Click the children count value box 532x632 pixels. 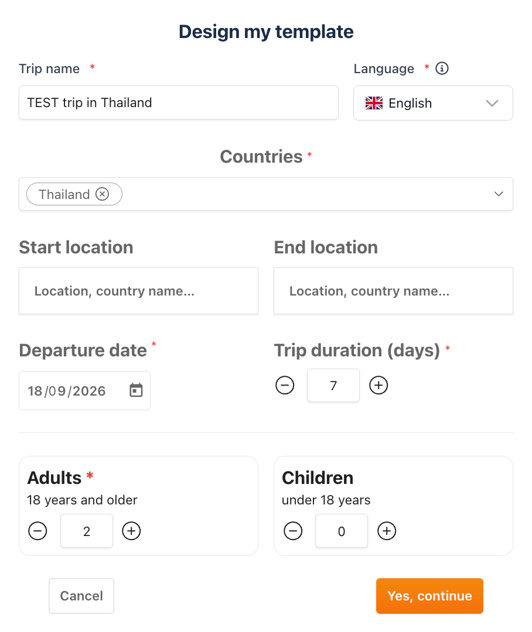341,531
